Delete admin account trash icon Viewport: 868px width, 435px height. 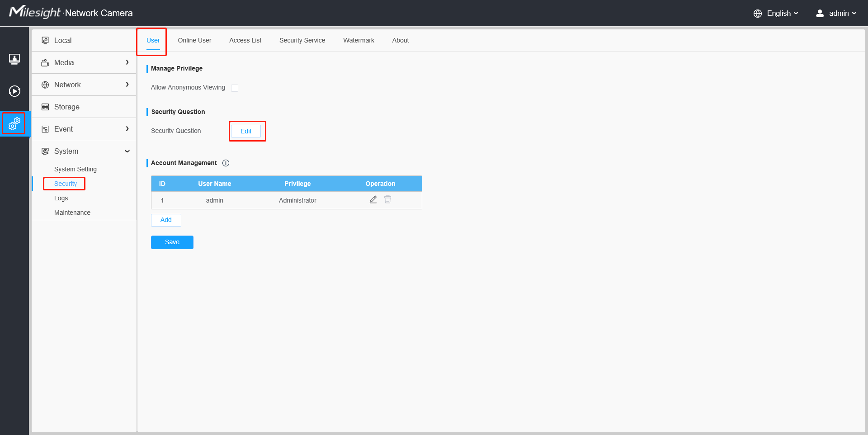[387, 199]
